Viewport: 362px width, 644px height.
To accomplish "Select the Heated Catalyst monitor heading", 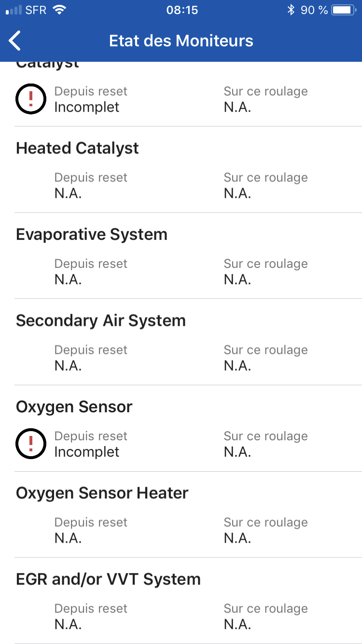I will tap(77, 148).
